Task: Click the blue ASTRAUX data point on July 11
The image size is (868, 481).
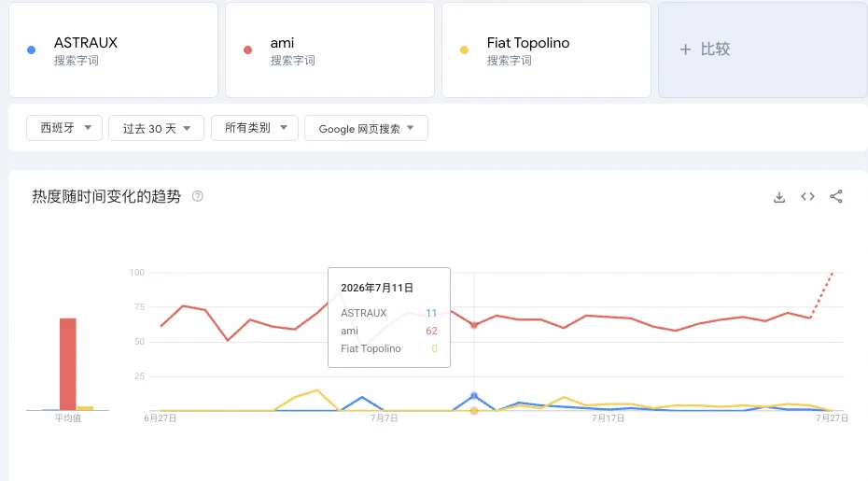Action: tap(474, 396)
